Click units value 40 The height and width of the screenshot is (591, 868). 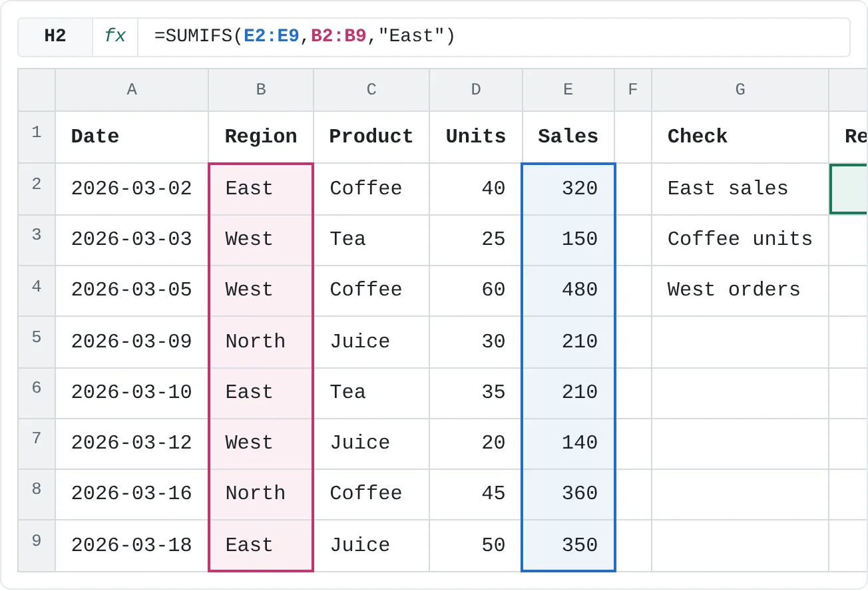(476, 189)
